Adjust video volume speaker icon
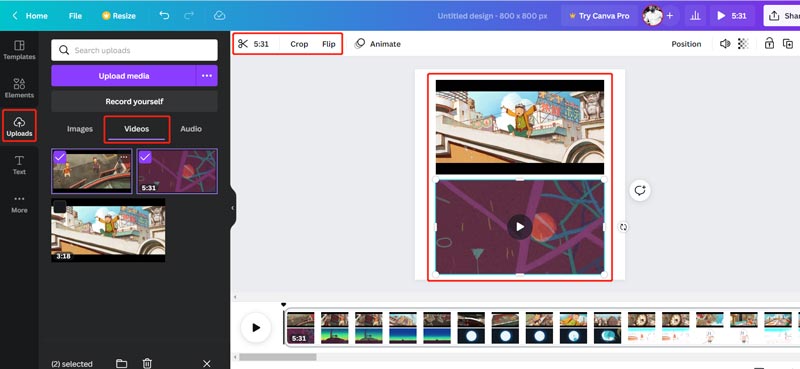Image resolution: width=800 pixels, height=369 pixels. [x=725, y=44]
